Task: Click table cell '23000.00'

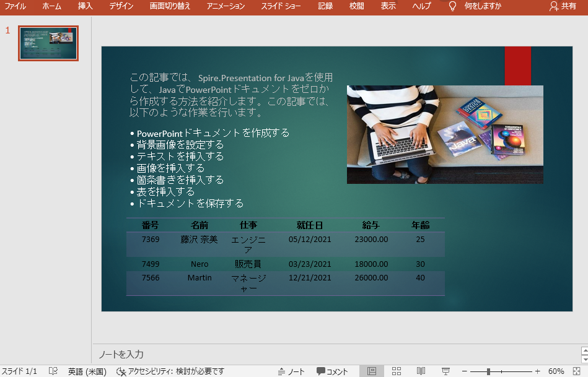Action: (x=371, y=239)
